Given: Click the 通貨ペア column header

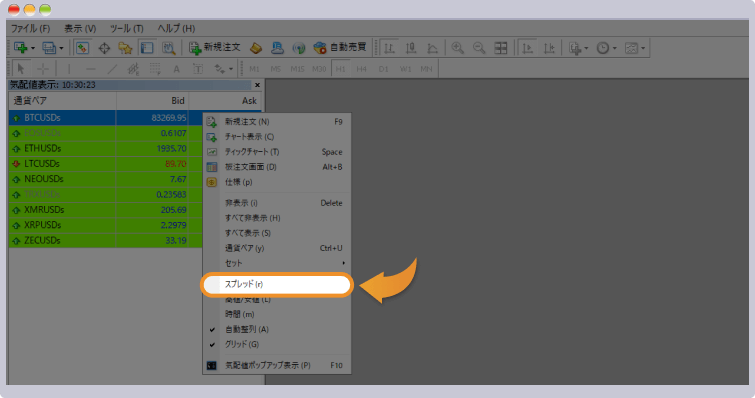Looking at the screenshot, I should [63, 101].
